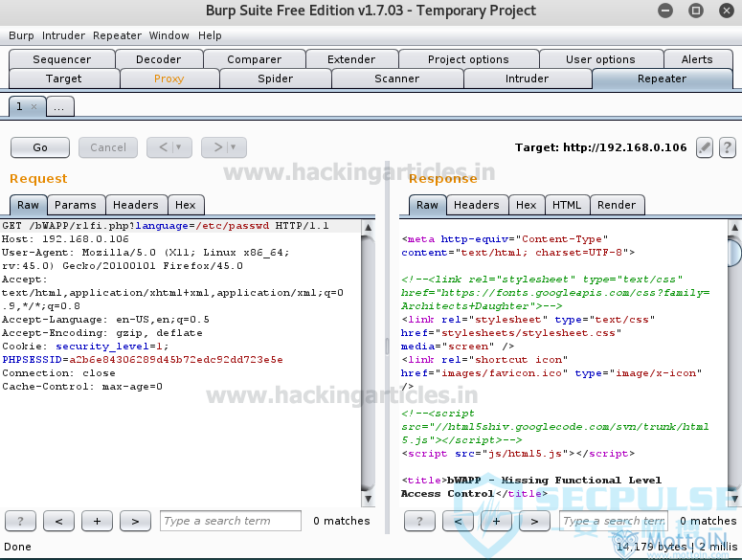The image size is (742, 560).
Task: Select the request Params view tab
Action: point(75,205)
